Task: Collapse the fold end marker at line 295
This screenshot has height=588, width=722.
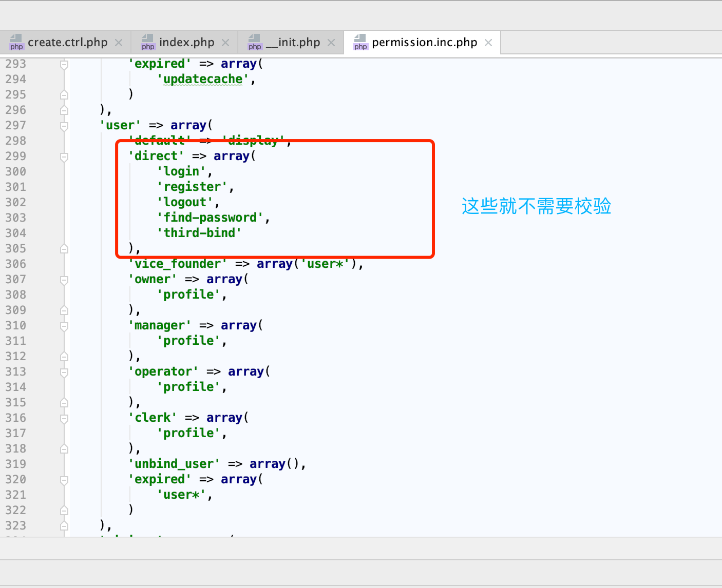Action: click(64, 94)
